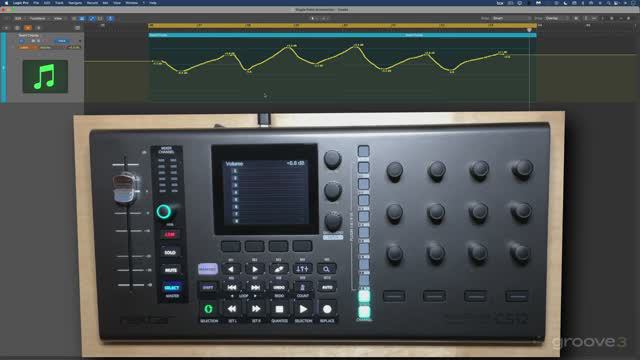Open the Drag mode dropdown
The height and width of the screenshot is (360, 640).
click(x=557, y=18)
